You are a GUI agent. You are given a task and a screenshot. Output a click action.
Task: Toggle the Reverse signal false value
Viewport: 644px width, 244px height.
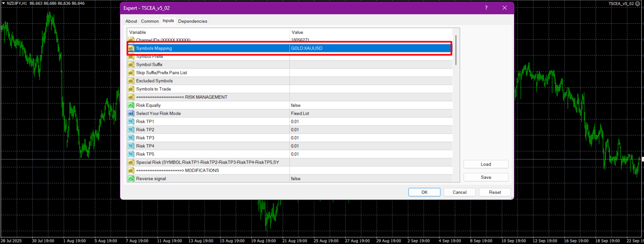coord(296,178)
